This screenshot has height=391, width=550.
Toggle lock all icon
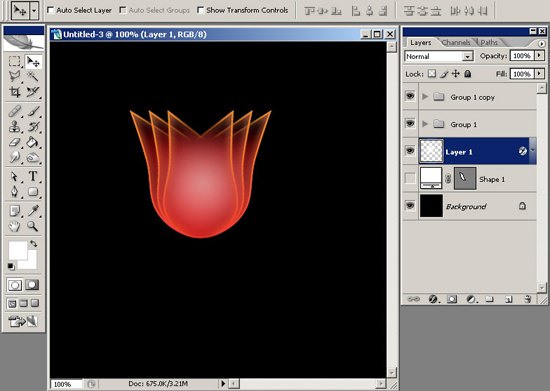(x=468, y=74)
